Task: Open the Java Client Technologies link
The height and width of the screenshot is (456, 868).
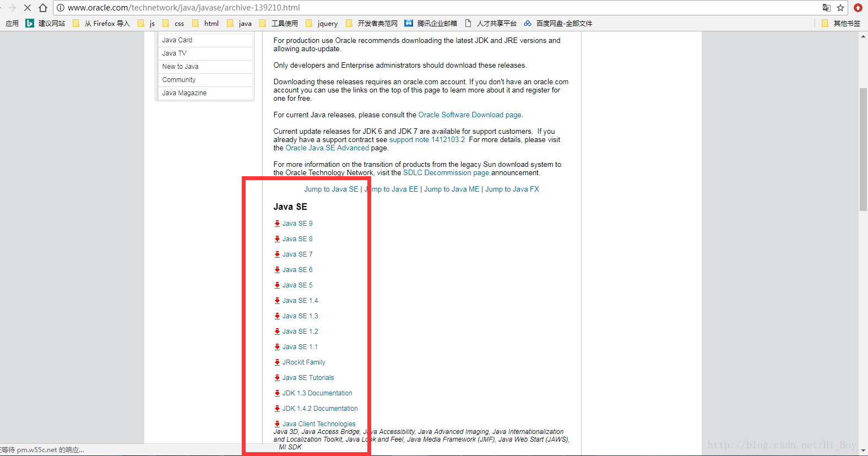Action: pyautogui.click(x=319, y=424)
